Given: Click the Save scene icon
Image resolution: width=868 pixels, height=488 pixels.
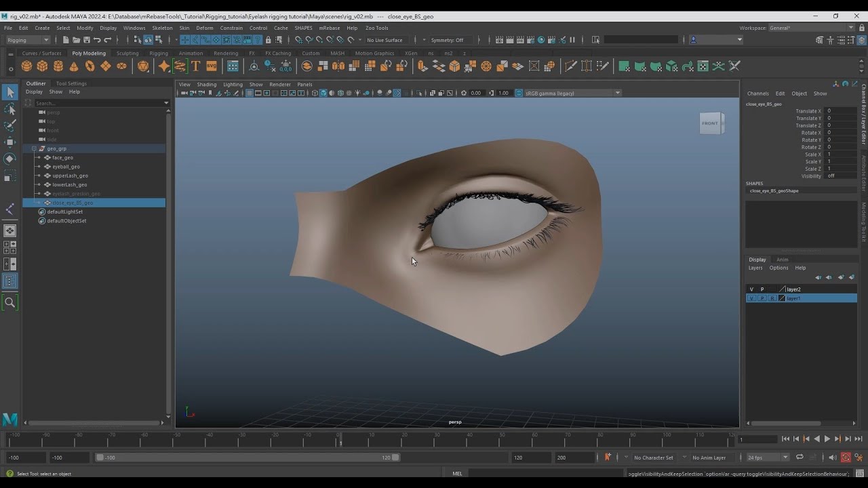Looking at the screenshot, I should pos(86,40).
